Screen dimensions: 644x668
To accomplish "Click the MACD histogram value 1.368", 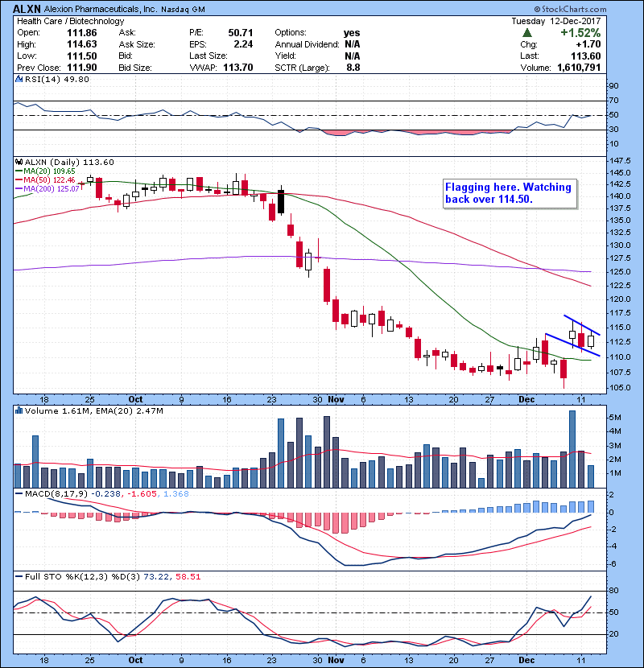I will click(x=176, y=494).
